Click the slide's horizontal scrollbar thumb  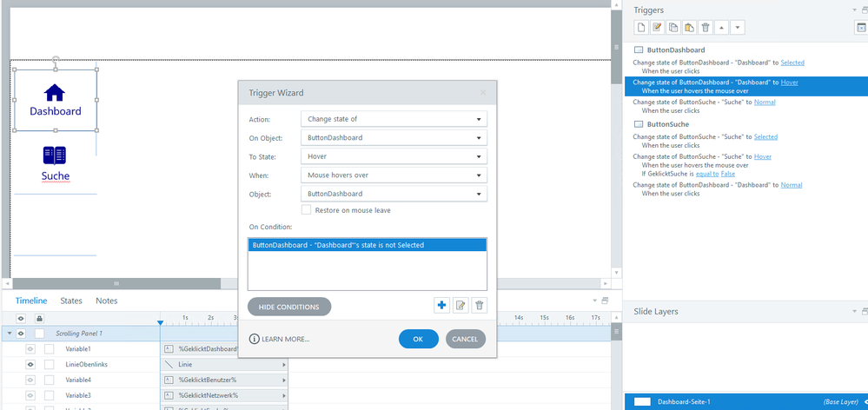pos(116,283)
